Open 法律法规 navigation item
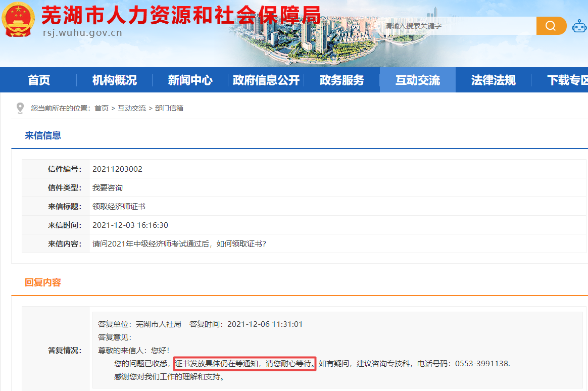588x391 pixels. click(493, 80)
